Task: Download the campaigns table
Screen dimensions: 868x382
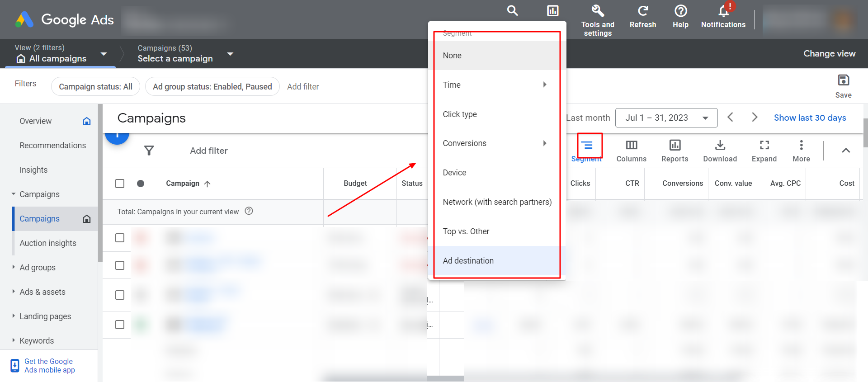Action: pyautogui.click(x=720, y=151)
